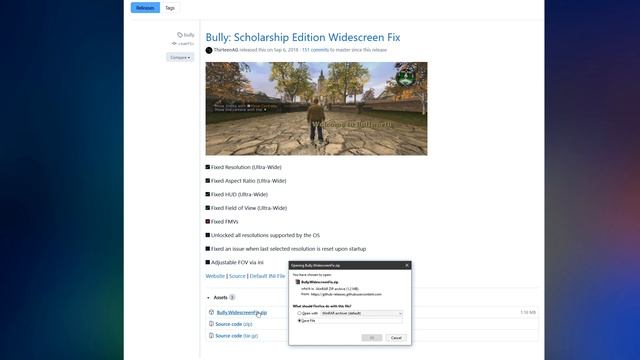The width and height of the screenshot is (640, 360).
Task: Open the Compare dropdown
Action: pyautogui.click(x=180, y=58)
